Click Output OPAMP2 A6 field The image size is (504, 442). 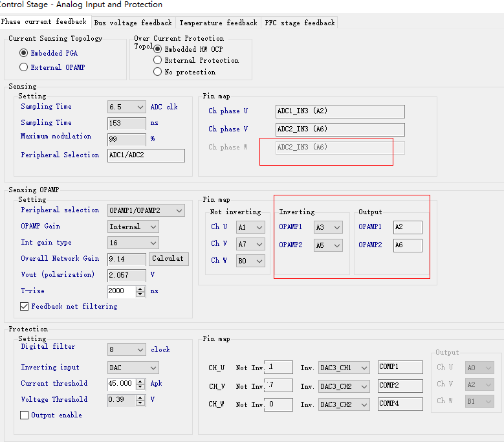[408, 245]
